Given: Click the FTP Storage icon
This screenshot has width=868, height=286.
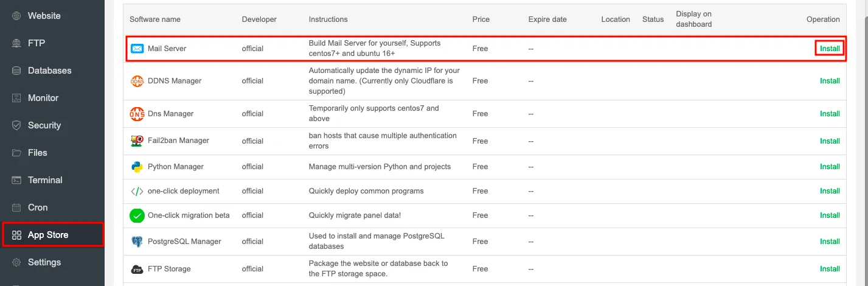Looking at the screenshot, I should [x=137, y=269].
